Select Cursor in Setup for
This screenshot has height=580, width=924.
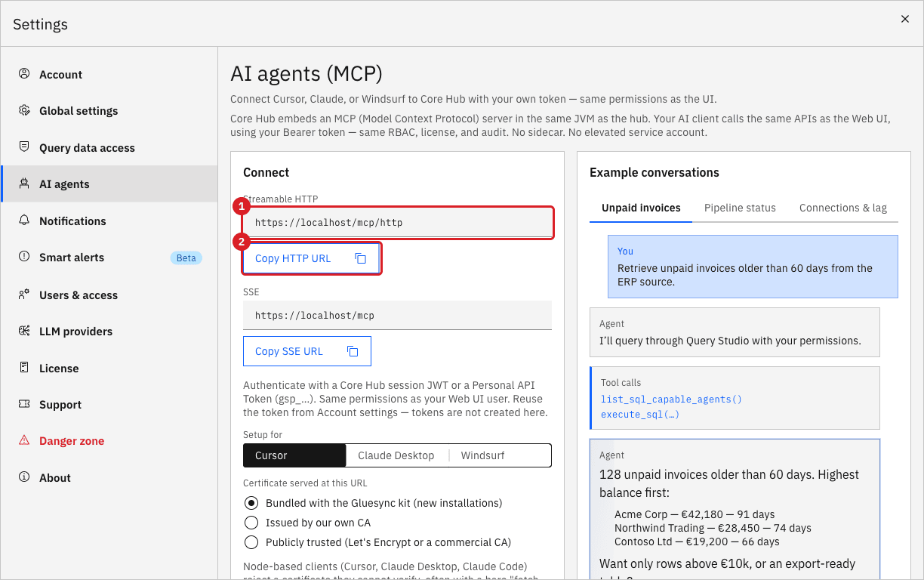pyautogui.click(x=294, y=455)
